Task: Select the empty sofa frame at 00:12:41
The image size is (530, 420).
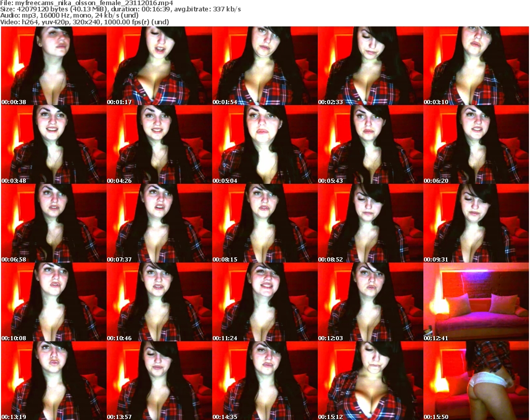Action: pyautogui.click(x=476, y=302)
